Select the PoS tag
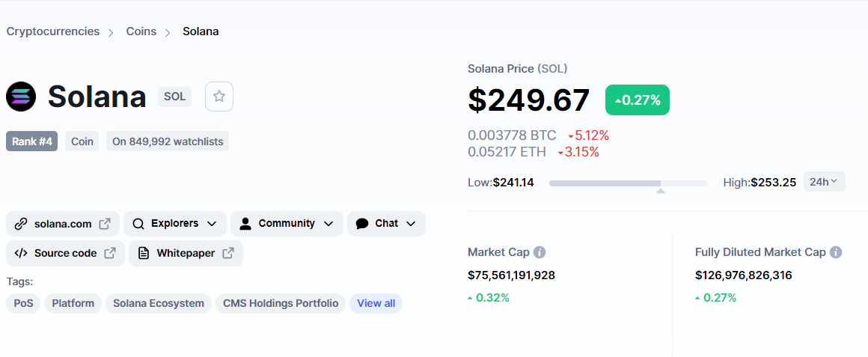This screenshot has height=357, width=868. 23,303
